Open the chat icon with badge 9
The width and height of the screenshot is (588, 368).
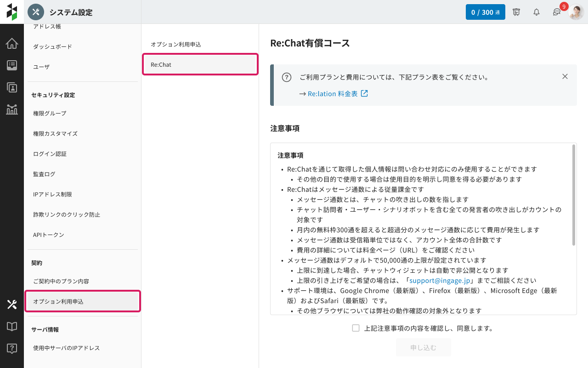[x=557, y=12]
